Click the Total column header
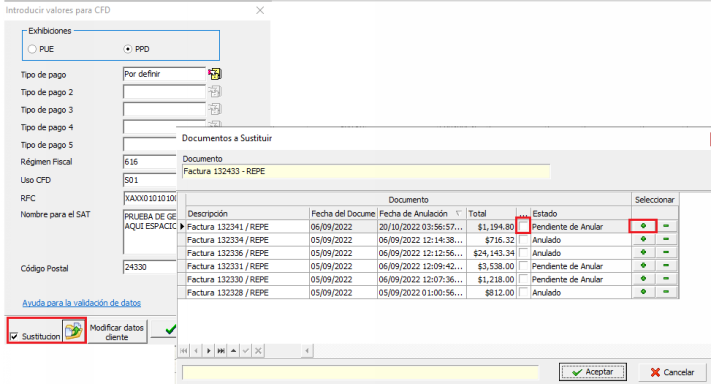712x385 pixels. (491, 213)
